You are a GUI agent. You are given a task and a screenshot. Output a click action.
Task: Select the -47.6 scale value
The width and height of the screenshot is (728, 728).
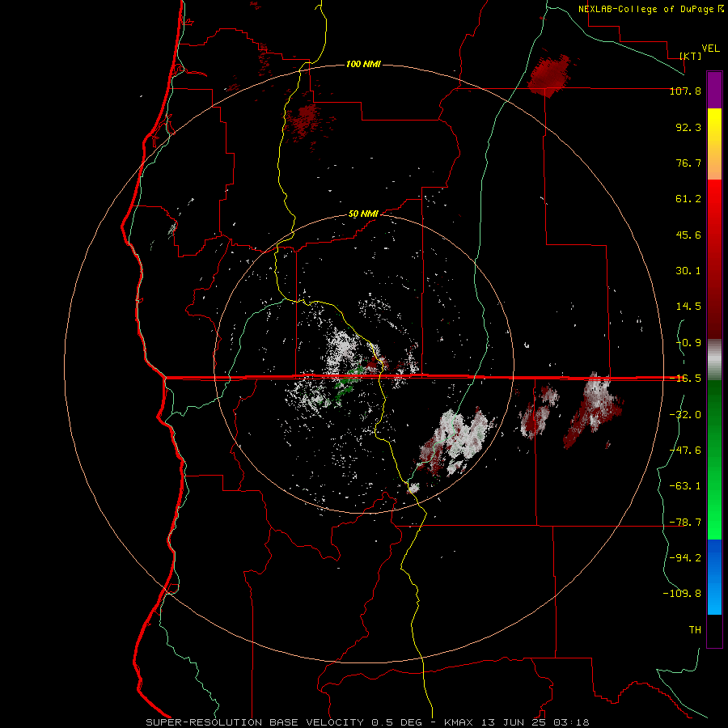tap(685, 451)
